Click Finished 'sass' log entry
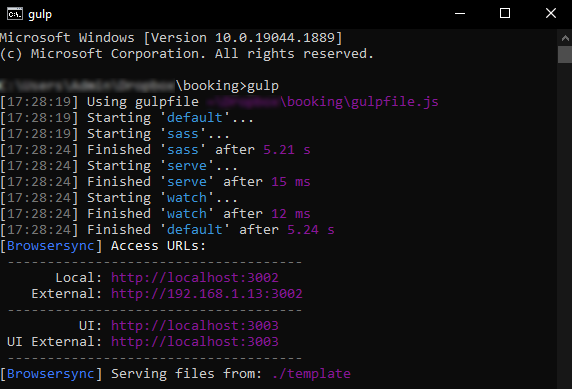Screen dimensions: 572x389 pyautogui.click(x=155, y=150)
